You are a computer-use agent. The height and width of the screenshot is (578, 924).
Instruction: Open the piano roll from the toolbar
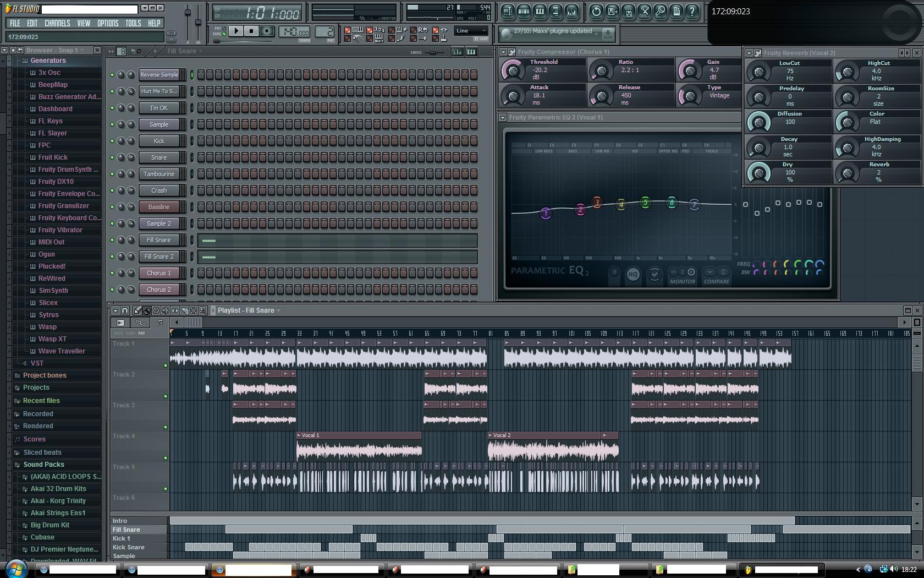[540, 11]
